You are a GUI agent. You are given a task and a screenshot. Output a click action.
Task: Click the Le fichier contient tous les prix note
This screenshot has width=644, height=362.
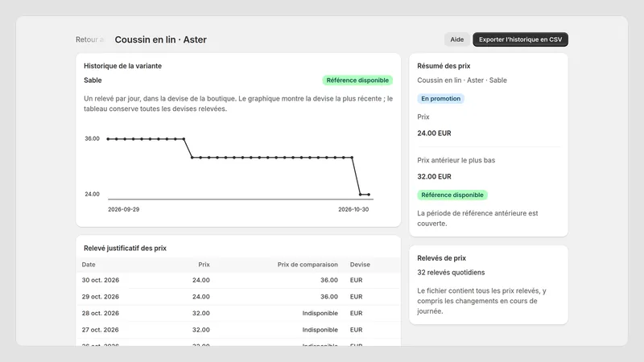tap(481, 301)
